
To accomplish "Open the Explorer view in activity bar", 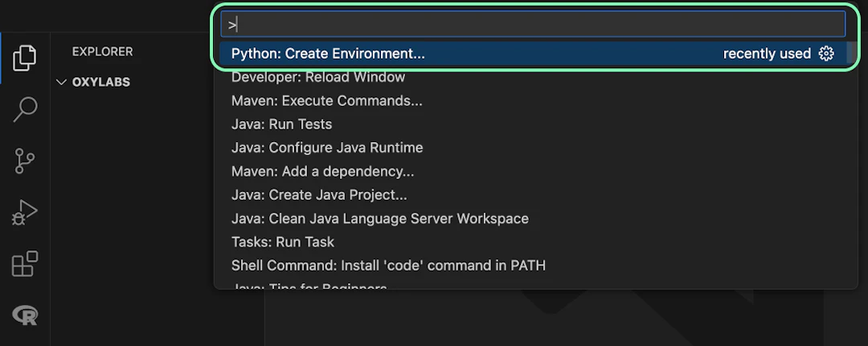I will [24, 58].
